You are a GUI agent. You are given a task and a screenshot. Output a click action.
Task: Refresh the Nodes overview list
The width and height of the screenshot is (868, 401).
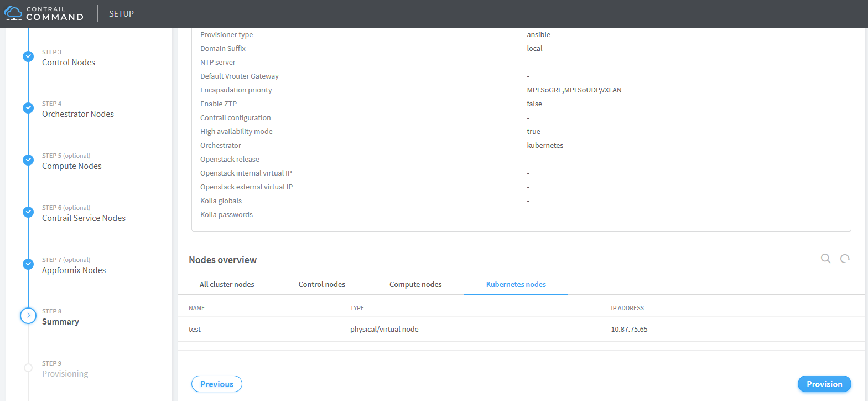(x=845, y=259)
